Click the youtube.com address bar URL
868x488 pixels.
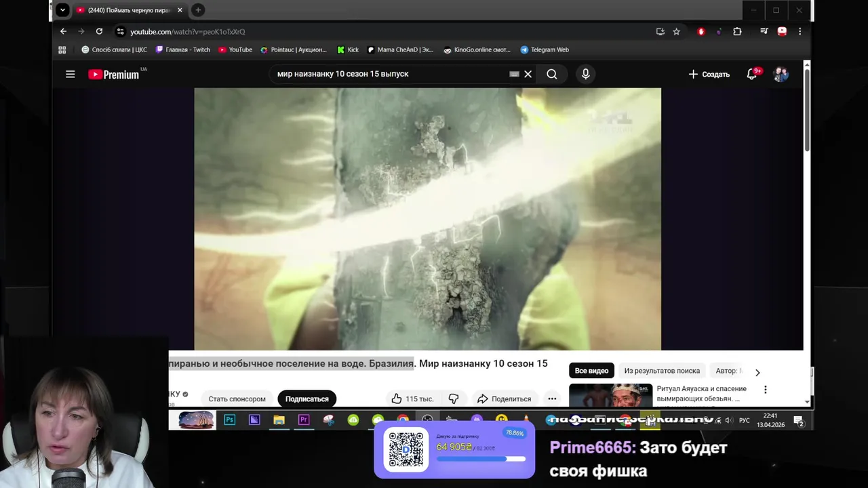187,32
